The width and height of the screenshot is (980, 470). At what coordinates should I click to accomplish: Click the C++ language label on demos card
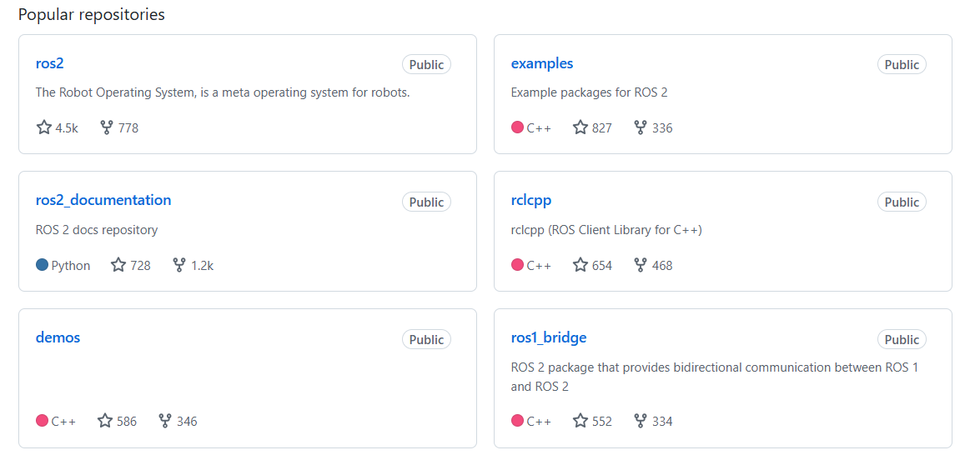[63, 422]
